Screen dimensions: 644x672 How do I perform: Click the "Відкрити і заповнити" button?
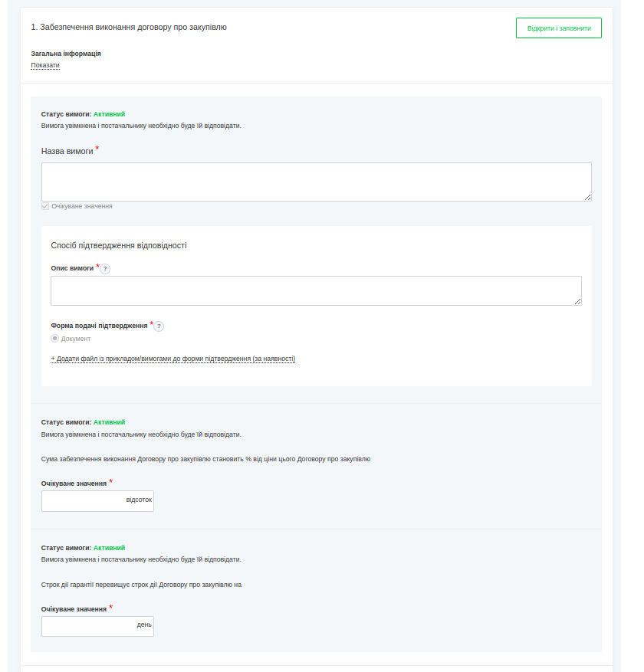coord(558,28)
